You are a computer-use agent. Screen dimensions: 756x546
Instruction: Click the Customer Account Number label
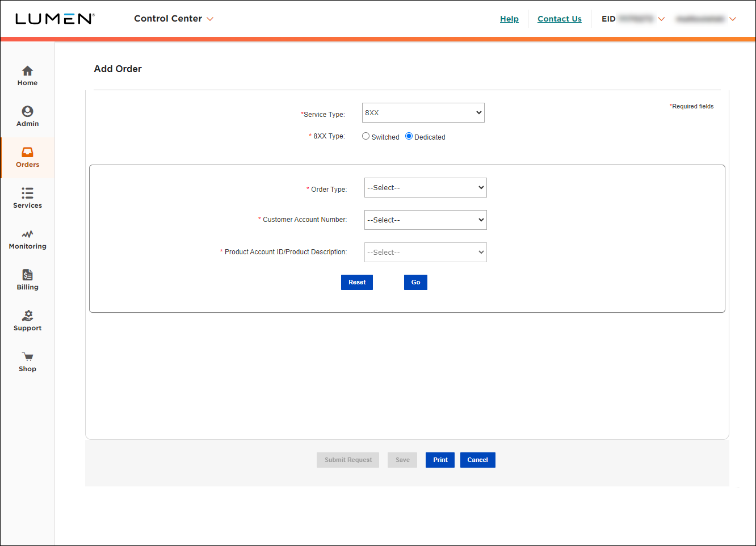coord(303,219)
